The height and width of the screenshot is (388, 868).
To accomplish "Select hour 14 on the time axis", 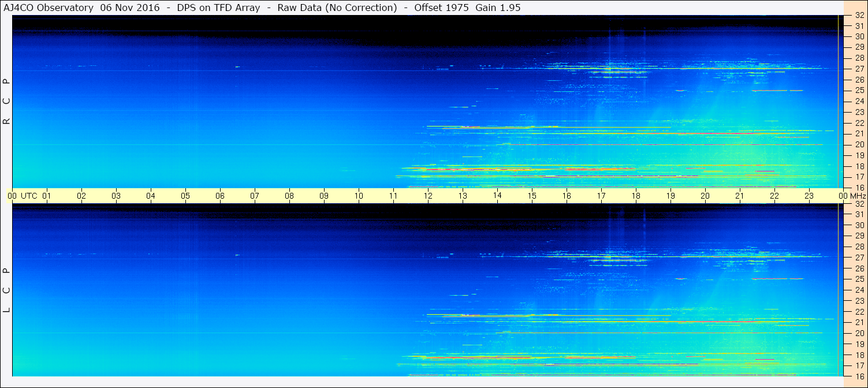I will [497, 196].
